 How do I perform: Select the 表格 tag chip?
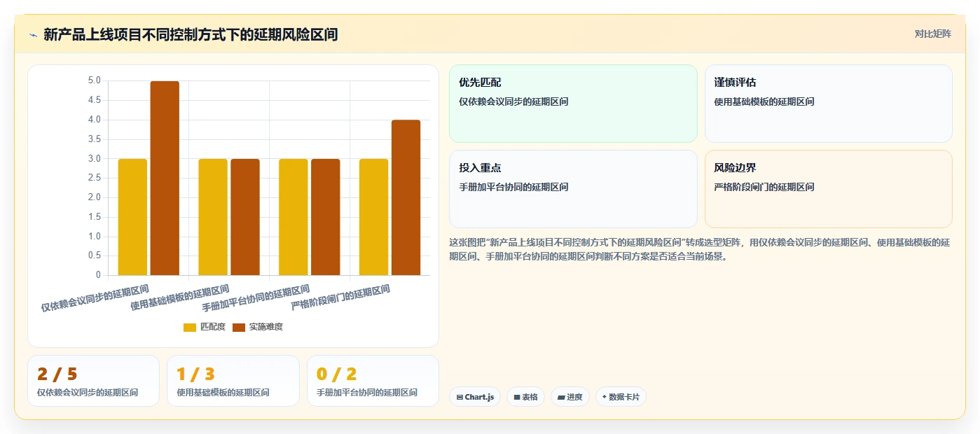pos(526,397)
